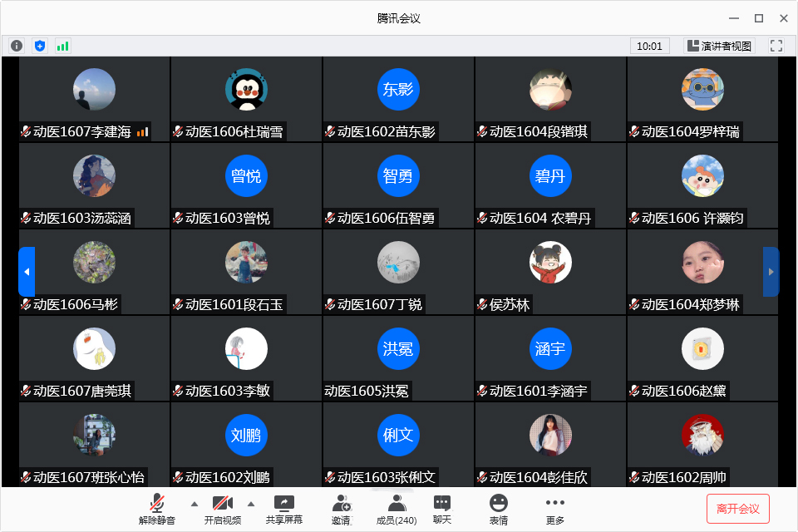Click muted mic icon beside 动医1607李建海
Image resolution: width=798 pixels, height=532 pixels.
pos(26,132)
